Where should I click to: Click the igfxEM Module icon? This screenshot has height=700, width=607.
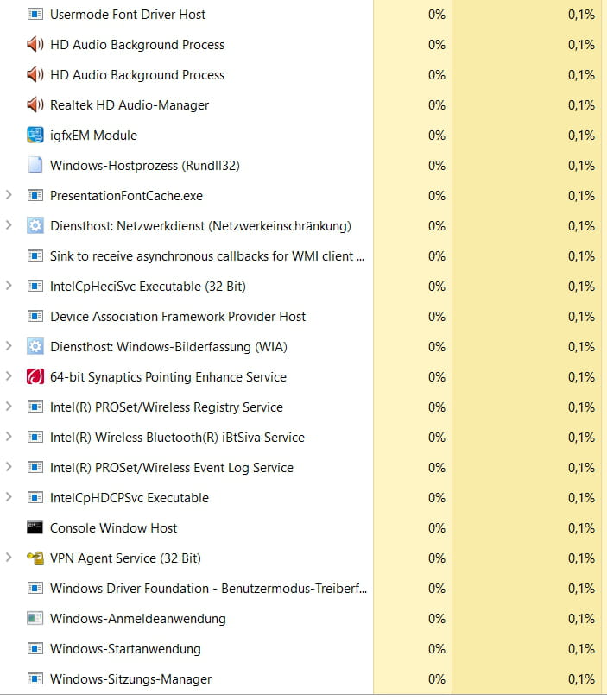[35, 136]
